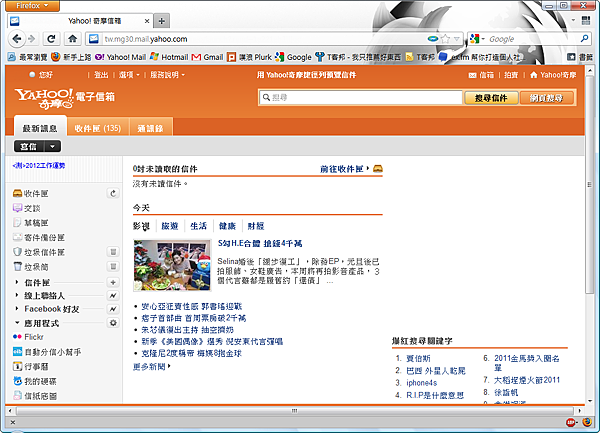Select the 生活 news tab
Viewport: 600px width, 433px height.
point(198,226)
